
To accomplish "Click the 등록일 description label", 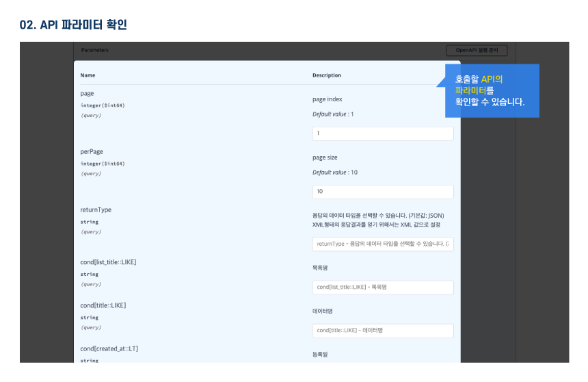I will pyautogui.click(x=321, y=355).
